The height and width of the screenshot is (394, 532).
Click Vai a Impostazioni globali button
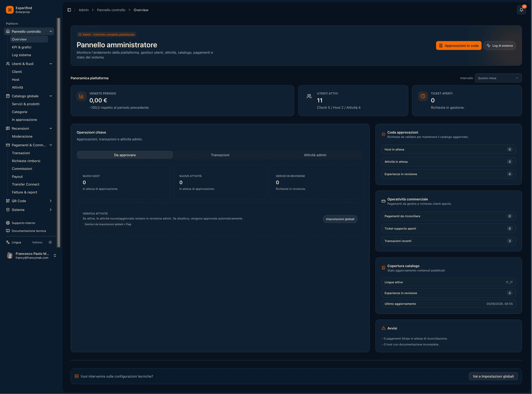[493, 376]
